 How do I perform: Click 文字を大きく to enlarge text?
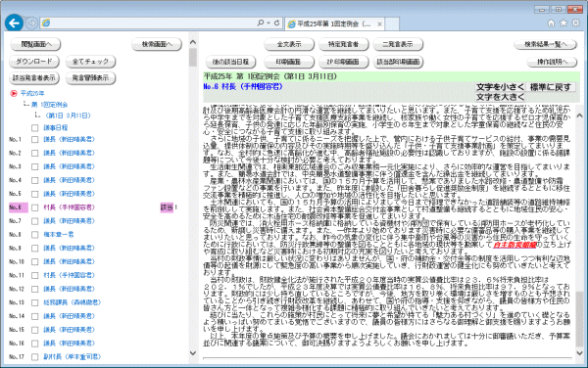[x=500, y=97]
